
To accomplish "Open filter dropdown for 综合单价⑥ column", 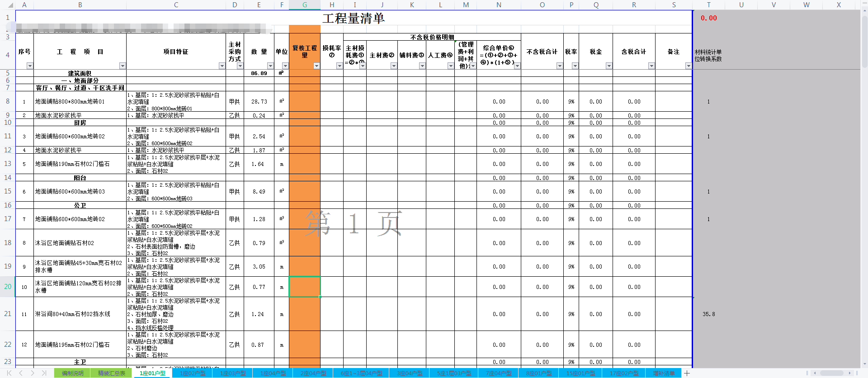I will tap(518, 66).
